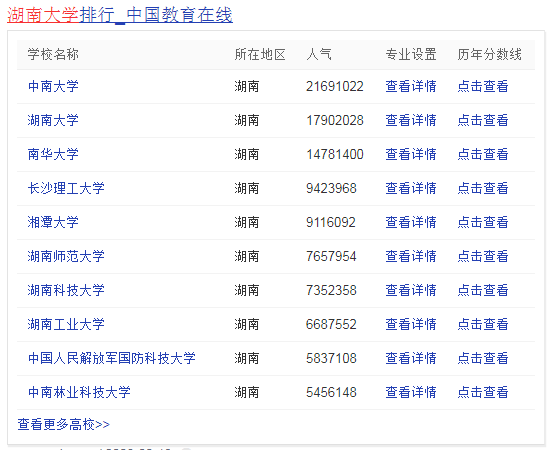Select the 学校名称 column header
Image resolution: width=556 pixels, height=450 pixels.
(53, 55)
